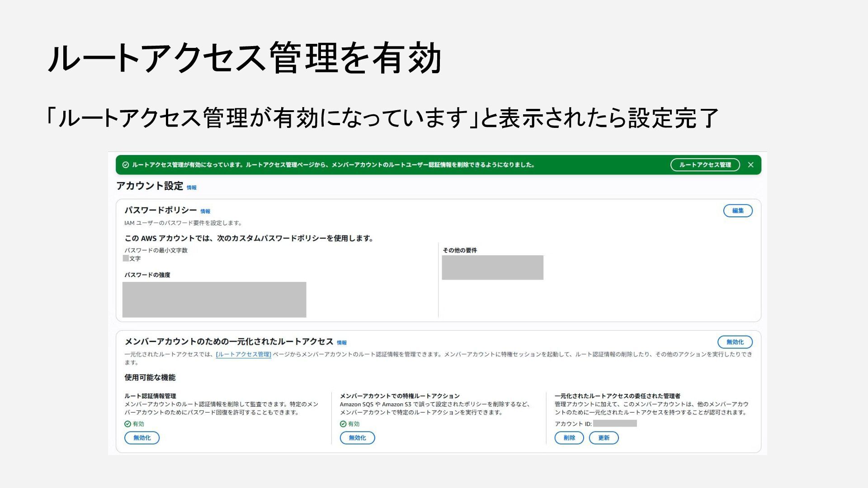
Task: Click the slide title ルートアクセス管理を有効
Action: pyautogui.click(x=244, y=58)
